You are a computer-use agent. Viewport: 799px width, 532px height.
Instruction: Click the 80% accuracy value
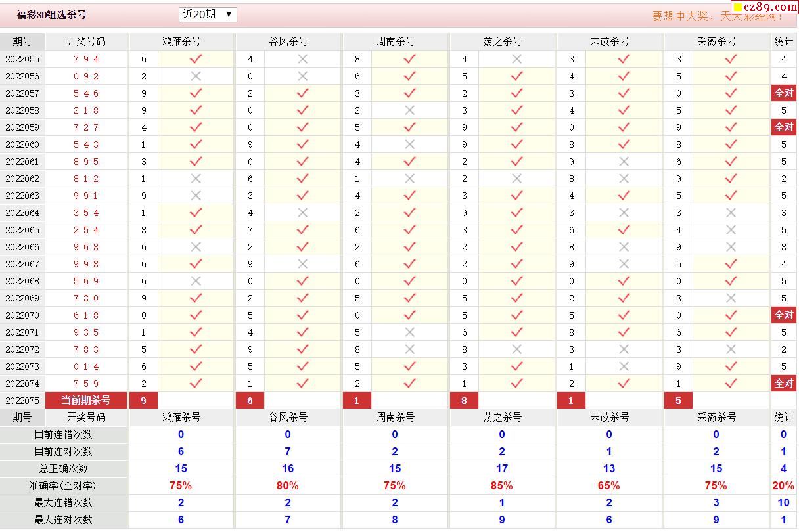pos(288,486)
